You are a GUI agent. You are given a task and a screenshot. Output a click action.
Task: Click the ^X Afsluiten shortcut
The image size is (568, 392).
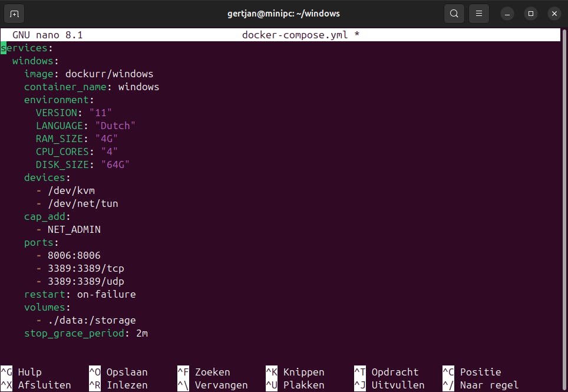click(35, 385)
